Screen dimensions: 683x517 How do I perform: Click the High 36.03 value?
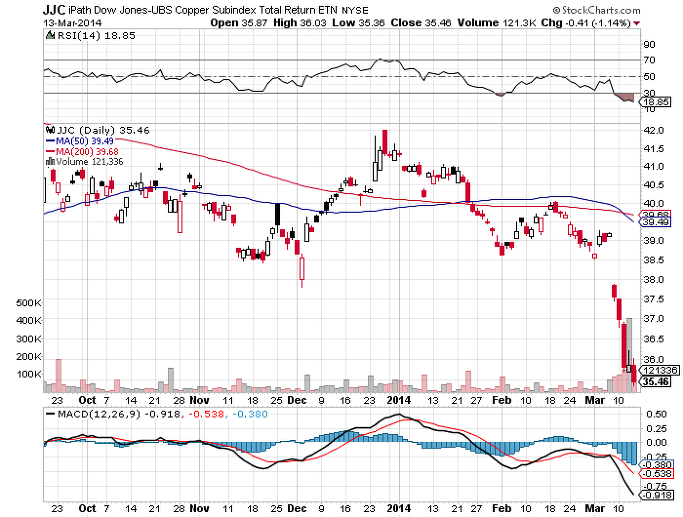pos(299,23)
